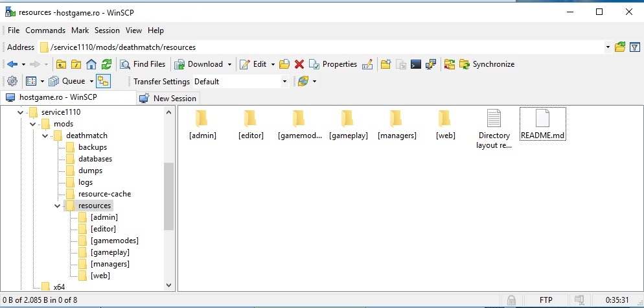Collapse the resources tree node
Screen dimensions: 644x308
click(x=58, y=206)
